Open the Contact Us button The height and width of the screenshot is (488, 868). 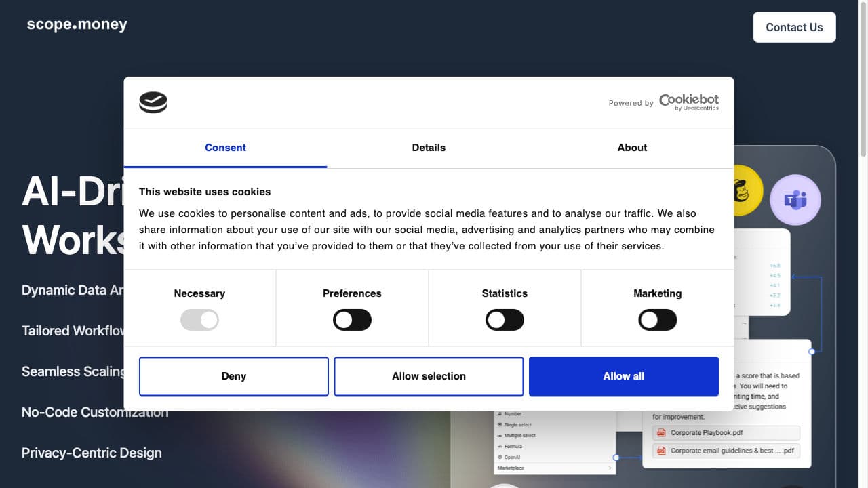794,27
